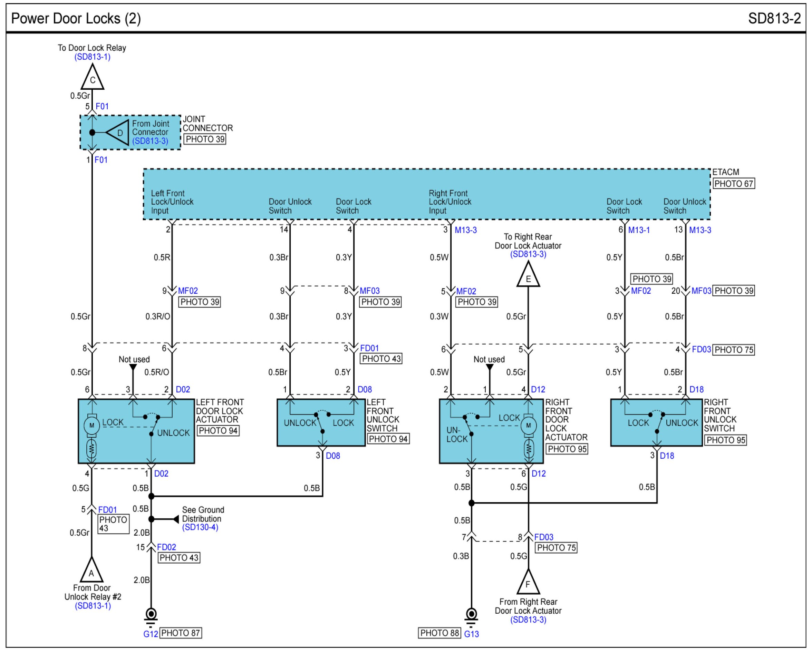Click PHOTO 88 box near G13
The width and height of the screenshot is (812, 653).
coord(439,633)
